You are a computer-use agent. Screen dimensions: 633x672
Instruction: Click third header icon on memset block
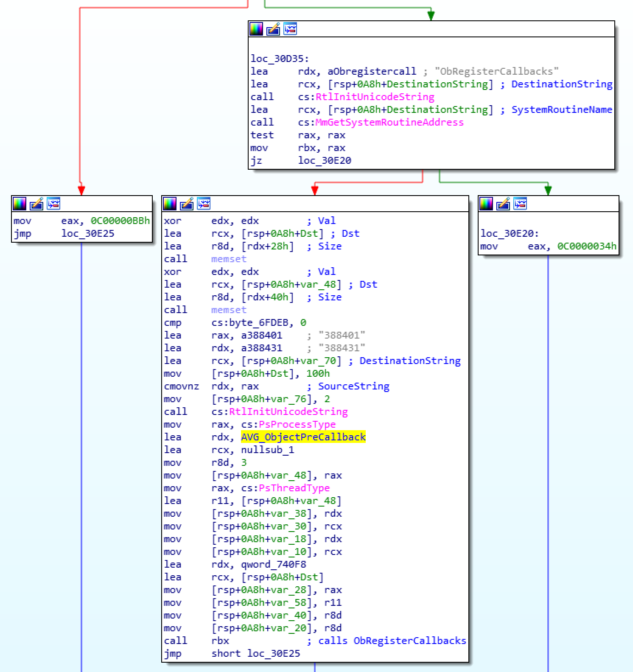pos(204,204)
